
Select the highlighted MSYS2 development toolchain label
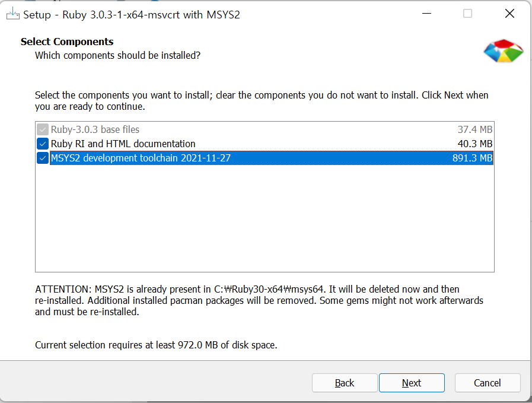pos(141,158)
